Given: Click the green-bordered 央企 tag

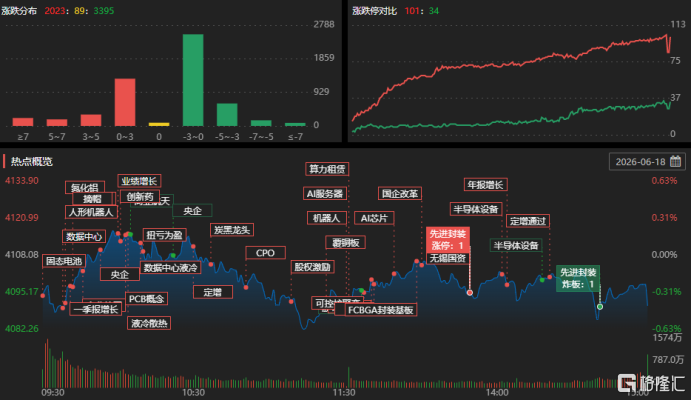Looking at the screenshot, I should pyautogui.click(x=192, y=211).
